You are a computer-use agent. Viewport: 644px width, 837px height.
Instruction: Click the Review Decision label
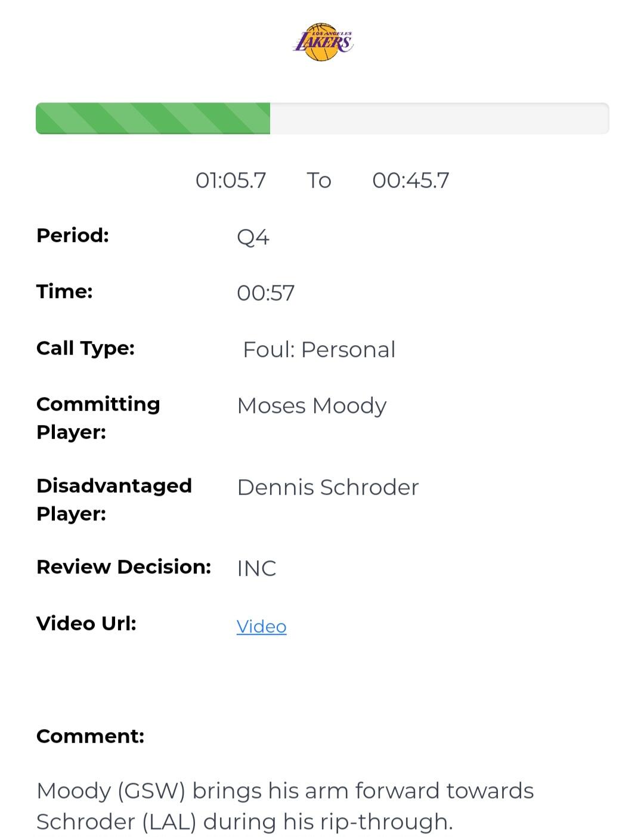[x=124, y=567]
